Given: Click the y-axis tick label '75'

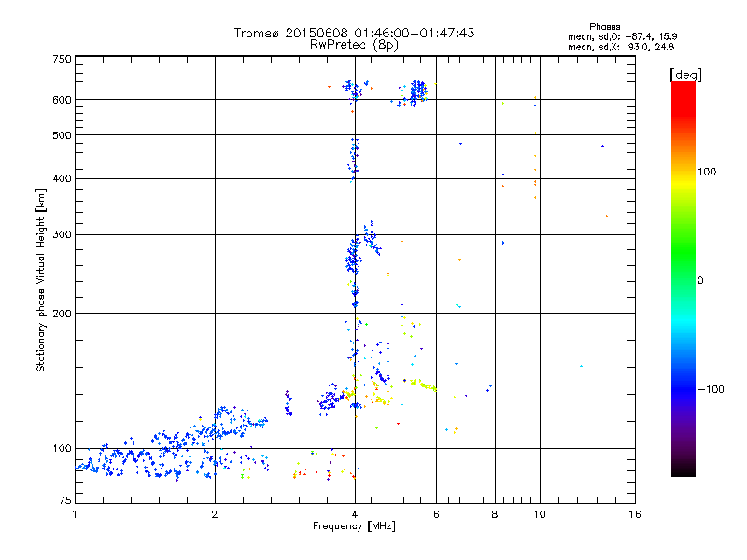Looking at the screenshot, I should coord(65,500).
